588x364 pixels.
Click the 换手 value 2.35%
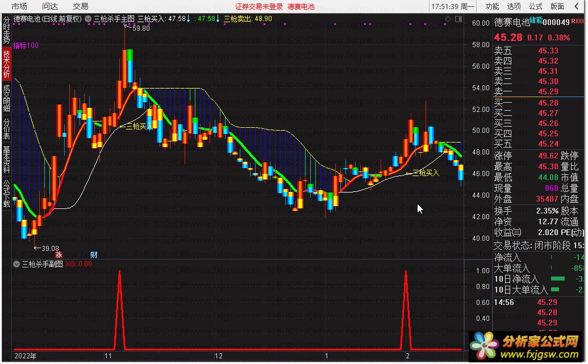pos(548,211)
